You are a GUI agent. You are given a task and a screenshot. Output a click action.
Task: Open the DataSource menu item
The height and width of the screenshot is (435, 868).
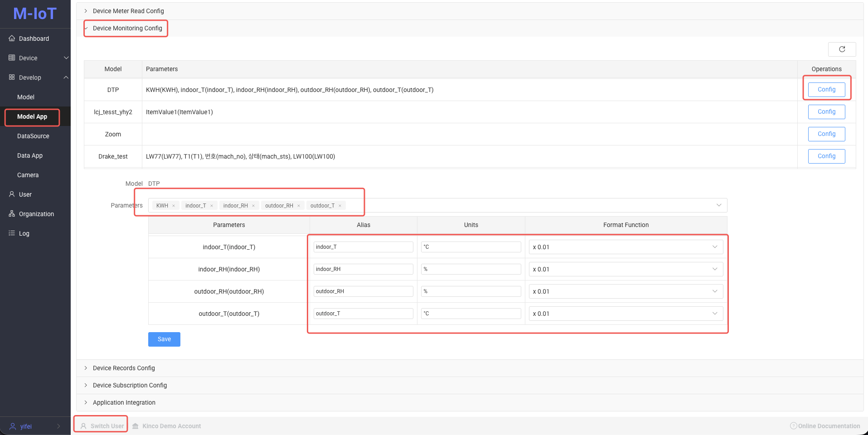[x=33, y=136]
